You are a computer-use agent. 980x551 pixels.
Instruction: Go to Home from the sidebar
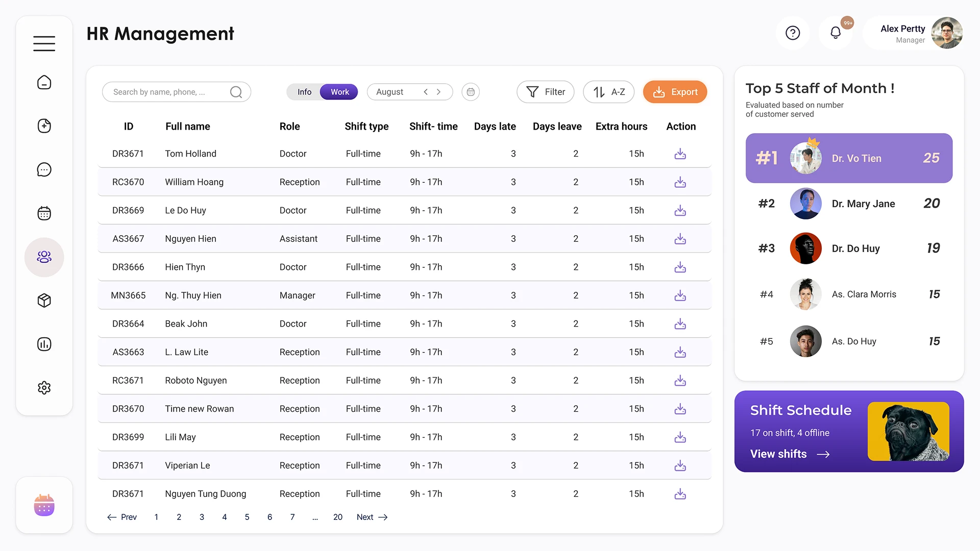pos(44,82)
